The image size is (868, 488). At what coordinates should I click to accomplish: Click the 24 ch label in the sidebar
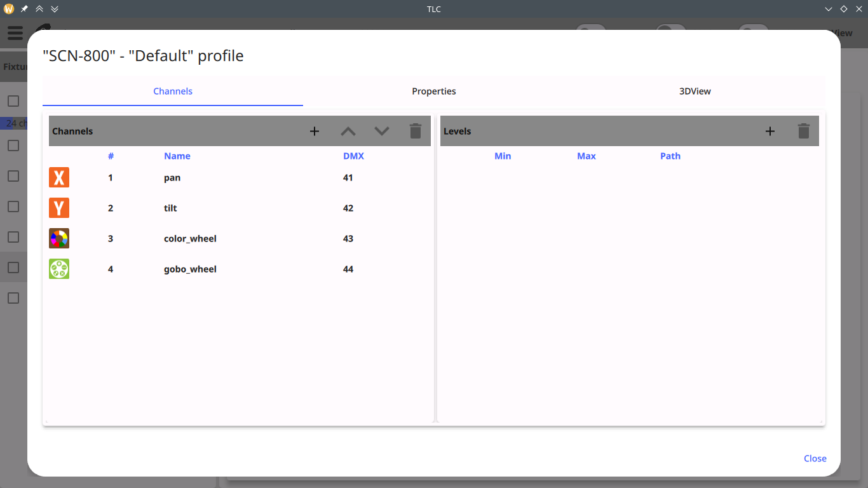pyautogui.click(x=15, y=123)
